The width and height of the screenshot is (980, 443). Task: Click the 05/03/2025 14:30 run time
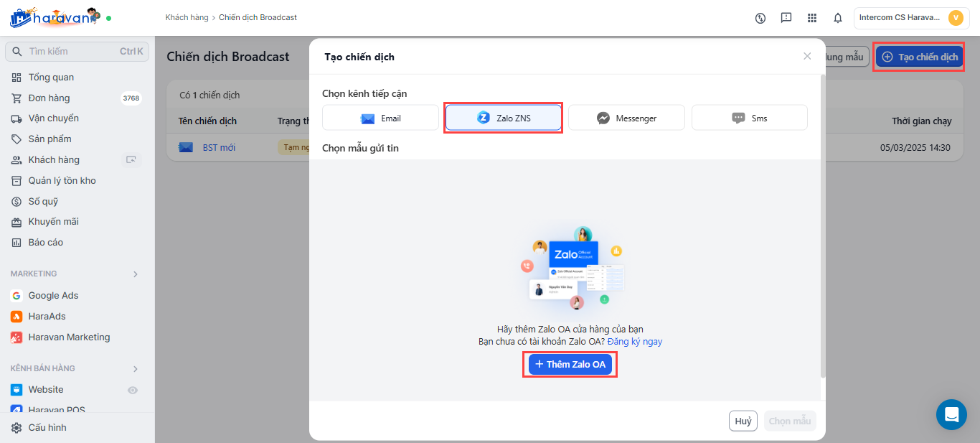click(915, 148)
